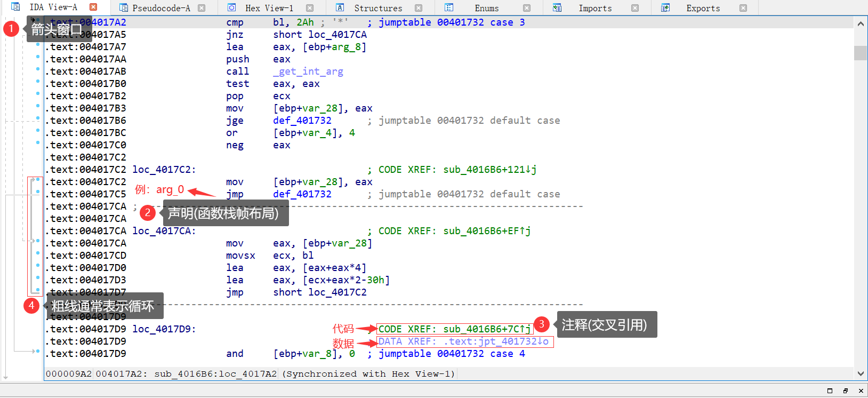
Task: Close the Hex View-1 tab
Action: tap(310, 8)
